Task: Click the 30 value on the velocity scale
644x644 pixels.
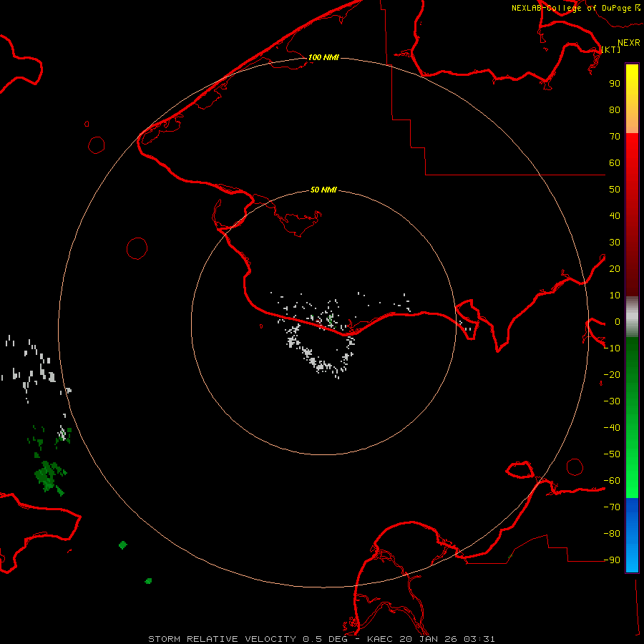Action: click(x=615, y=243)
